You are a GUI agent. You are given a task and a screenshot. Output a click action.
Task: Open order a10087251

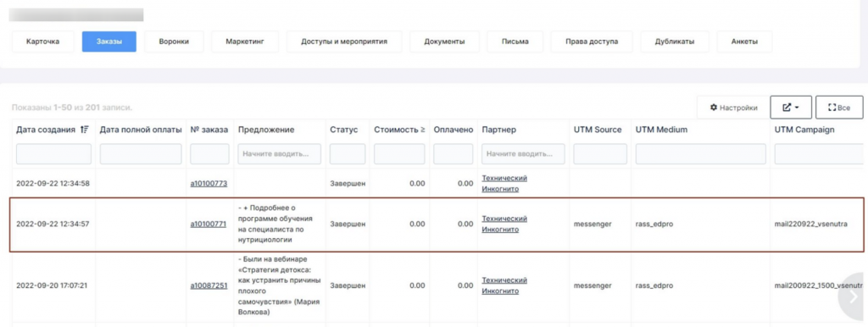tap(209, 286)
